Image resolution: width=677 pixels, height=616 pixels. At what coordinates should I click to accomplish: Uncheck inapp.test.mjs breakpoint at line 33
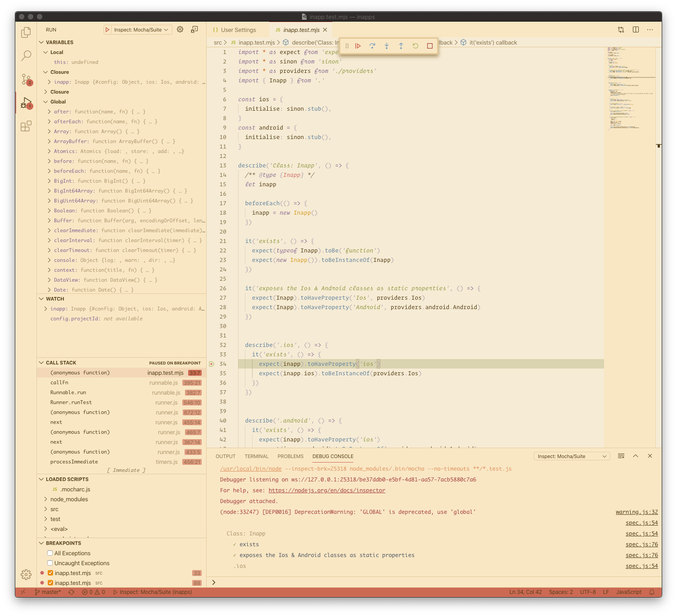50,573
